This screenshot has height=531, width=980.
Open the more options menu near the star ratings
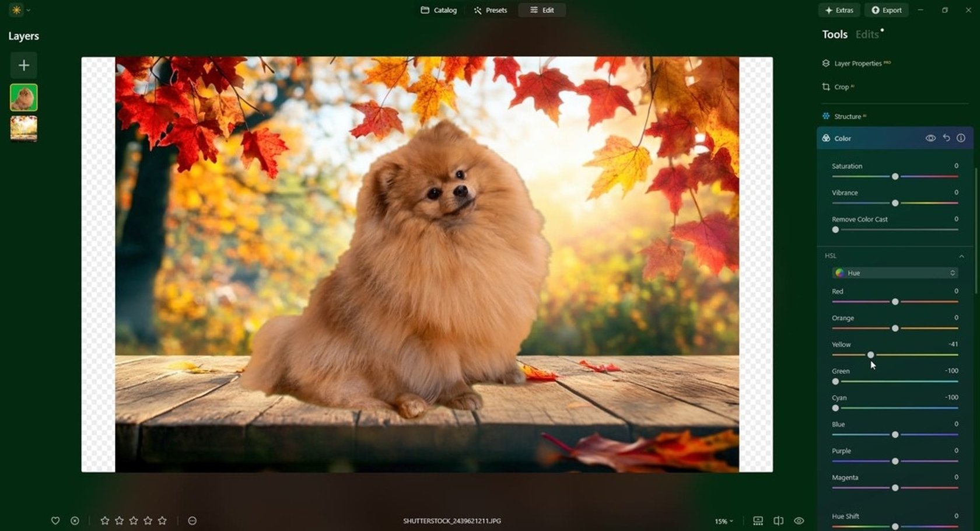(x=192, y=520)
